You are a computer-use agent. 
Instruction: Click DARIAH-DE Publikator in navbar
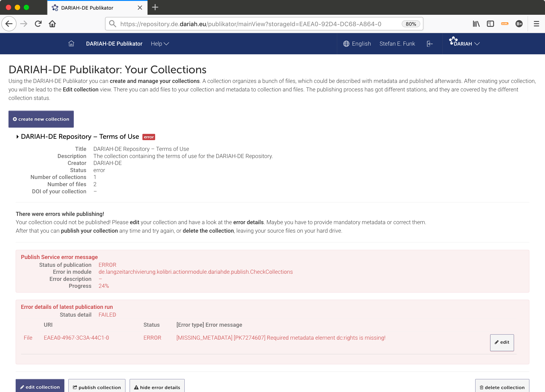click(x=114, y=44)
